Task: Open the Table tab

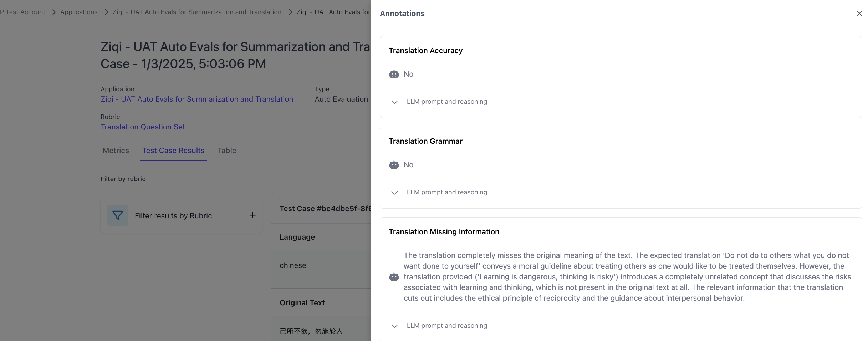Action: pos(227,151)
